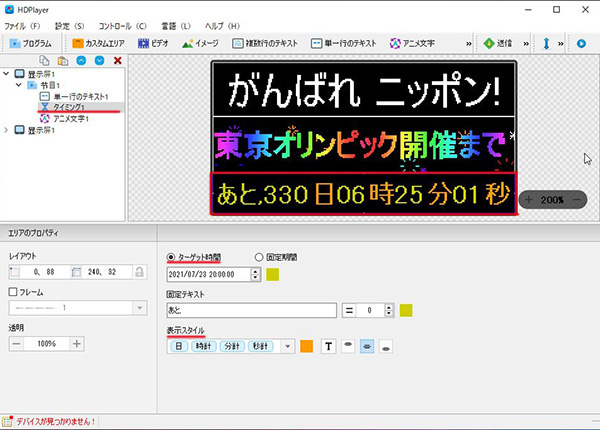This screenshot has width=600, height=430.
Task: Click the line spacing icon button
Action: (x=349, y=310)
